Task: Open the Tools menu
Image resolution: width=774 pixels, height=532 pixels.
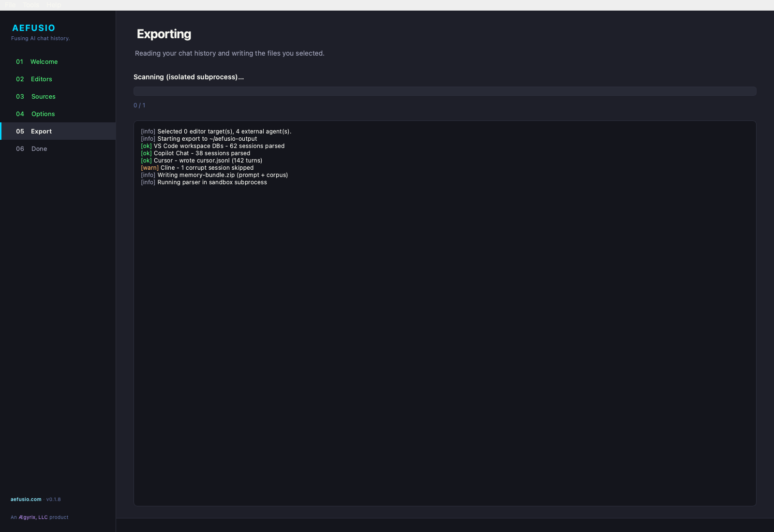Action: [x=30, y=5]
